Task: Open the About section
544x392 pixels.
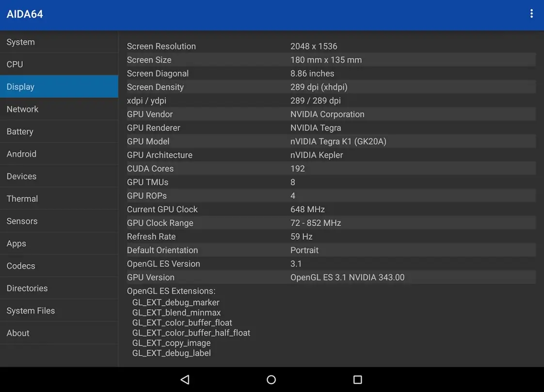Action: (x=59, y=333)
